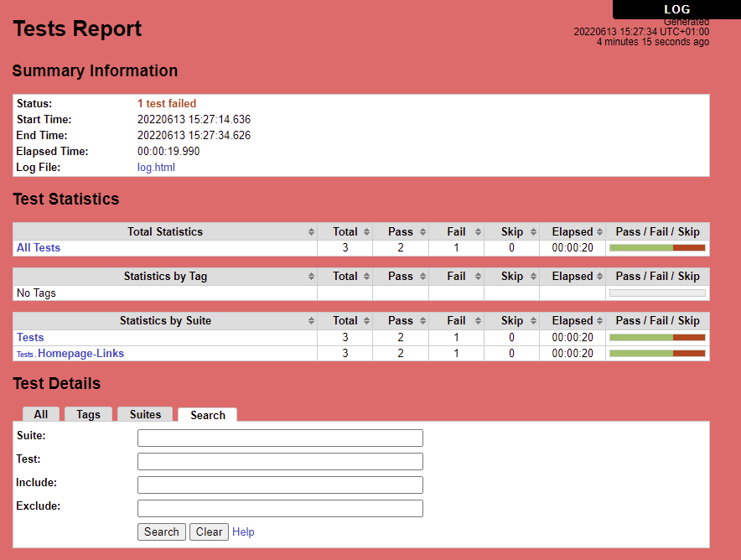Sort Total Statistics by Total column
Image resolution: width=741 pixels, height=560 pixels.
coord(345,232)
